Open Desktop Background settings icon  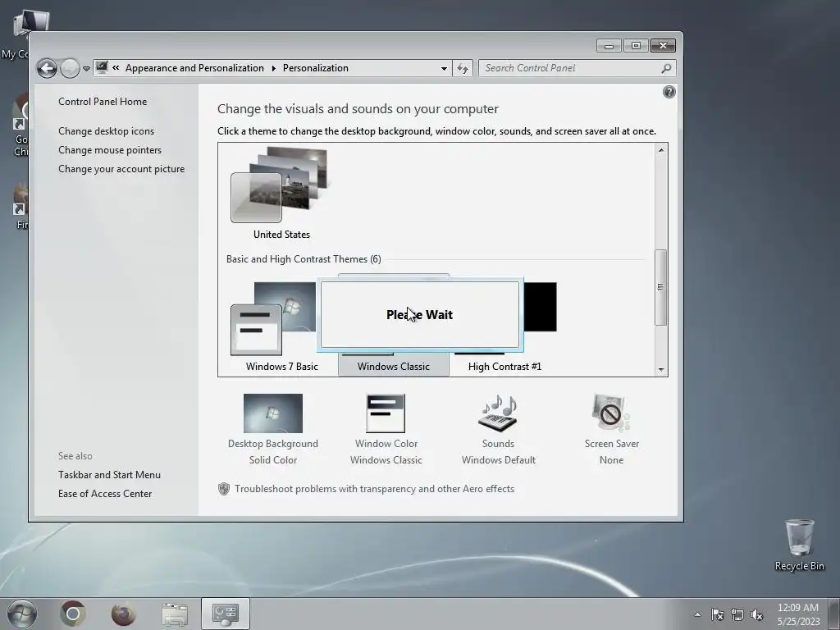tap(272, 413)
